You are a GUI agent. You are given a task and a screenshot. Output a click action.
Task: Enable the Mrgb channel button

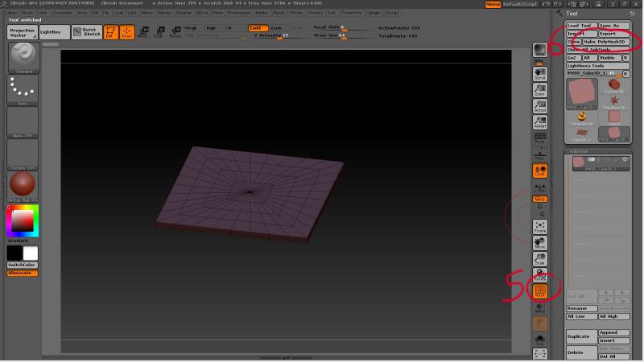[194, 28]
